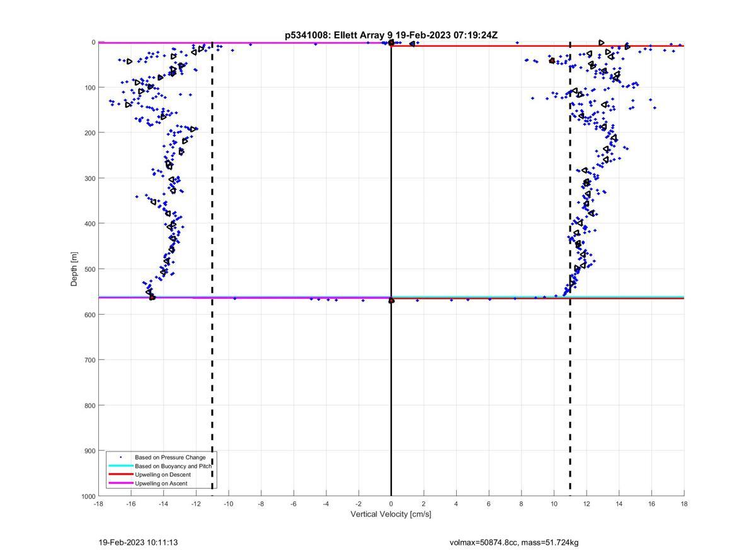Screen dimensions: 756x558
Task: Click the 'Vertical Velocity [cm/s]' axis label
Action: point(391,514)
